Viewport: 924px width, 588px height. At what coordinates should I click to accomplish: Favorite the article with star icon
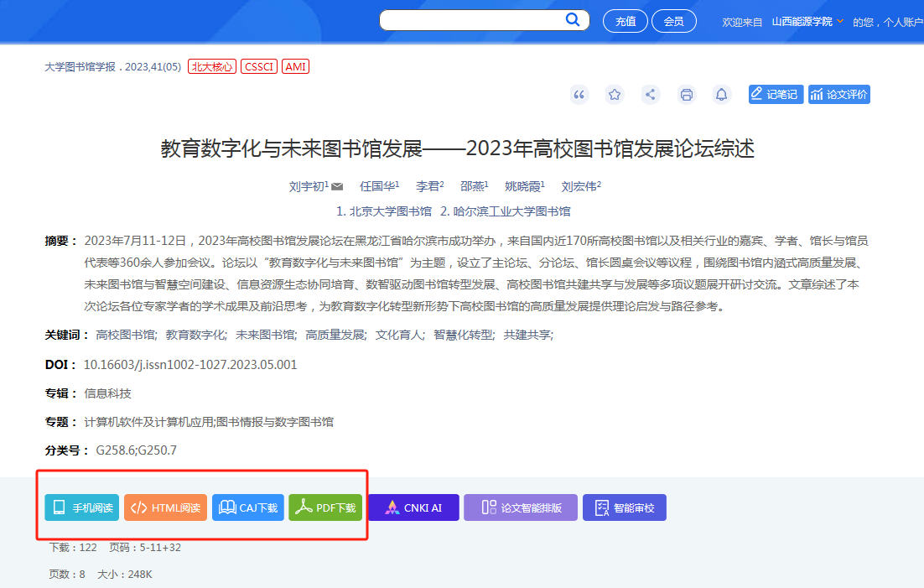[x=615, y=95]
